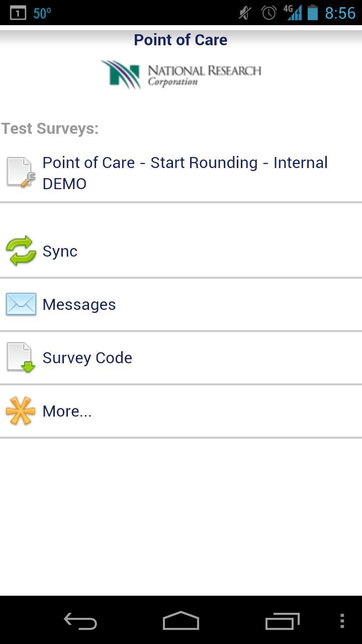This screenshot has width=362, height=644.
Task: Tap the green Sync arrows icon
Action: coord(19,251)
